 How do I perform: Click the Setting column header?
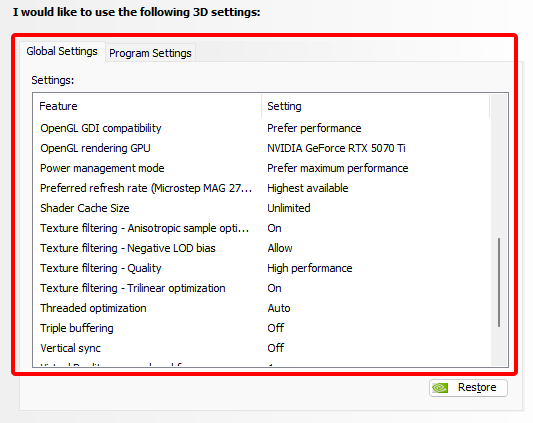(376, 106)
